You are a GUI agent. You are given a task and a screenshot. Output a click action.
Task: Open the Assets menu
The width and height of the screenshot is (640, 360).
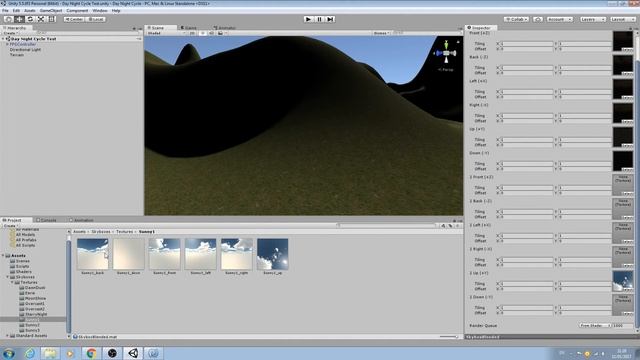[30, 11]
